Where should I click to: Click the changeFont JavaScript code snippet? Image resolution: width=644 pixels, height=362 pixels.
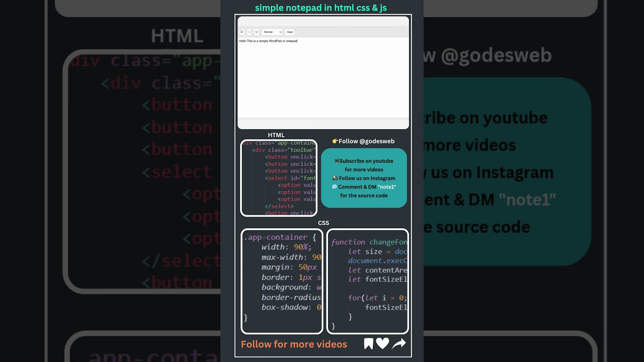click(x=368, y=281)
